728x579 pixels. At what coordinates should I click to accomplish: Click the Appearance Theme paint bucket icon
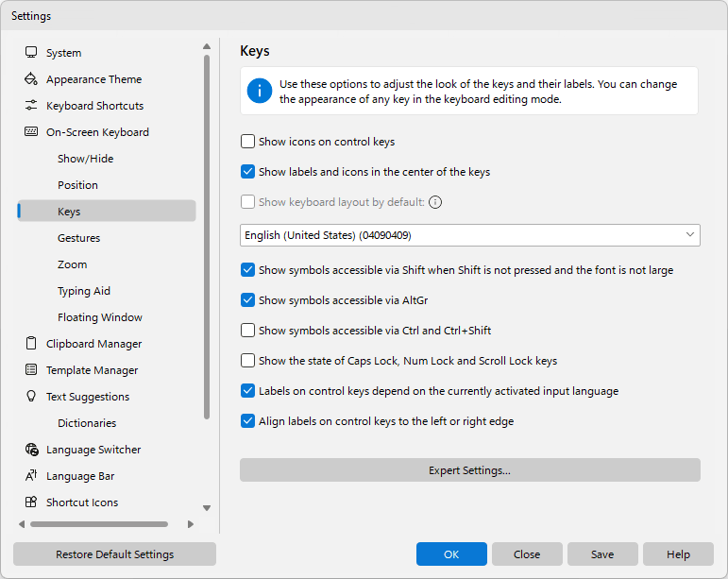coord(31,79)
